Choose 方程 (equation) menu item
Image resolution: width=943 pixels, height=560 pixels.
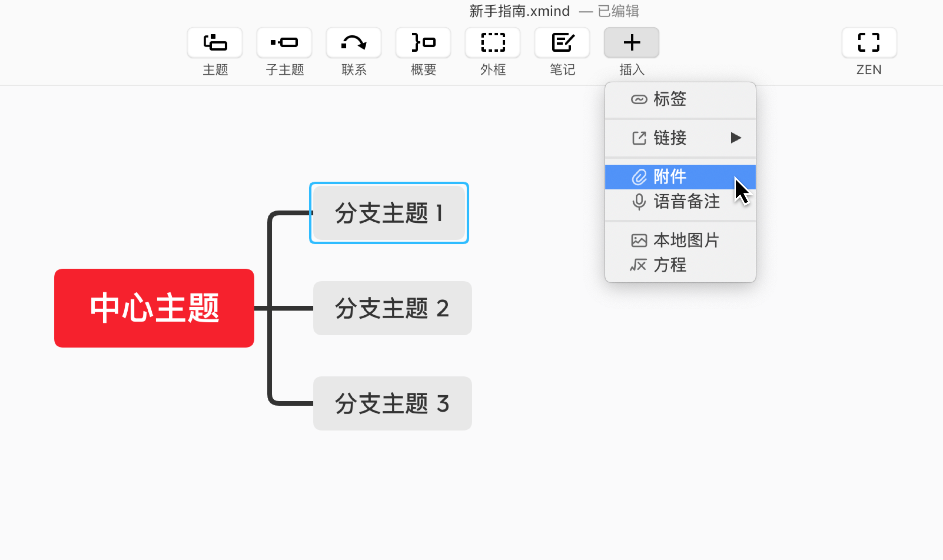pyautogui.click(x=670, y=265)
